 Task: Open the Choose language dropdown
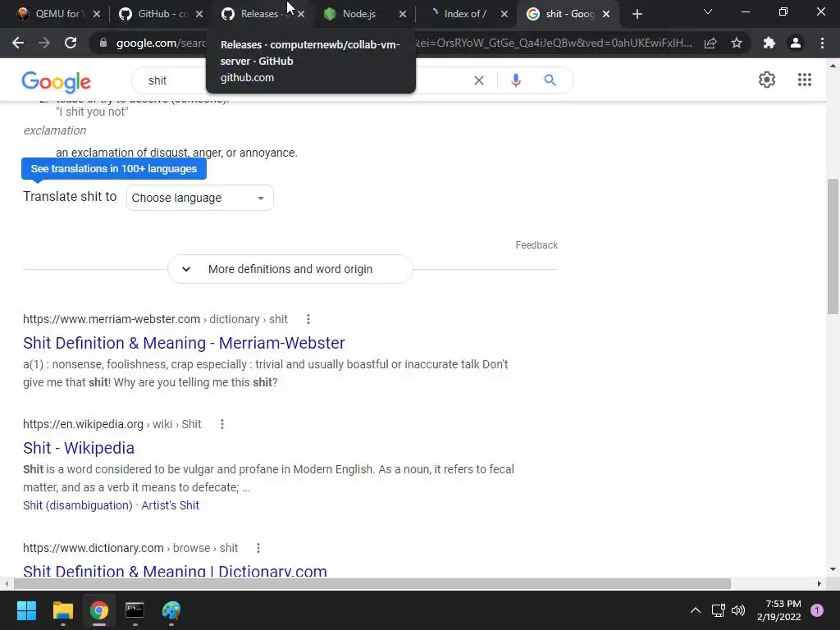[x=200, y=198]
